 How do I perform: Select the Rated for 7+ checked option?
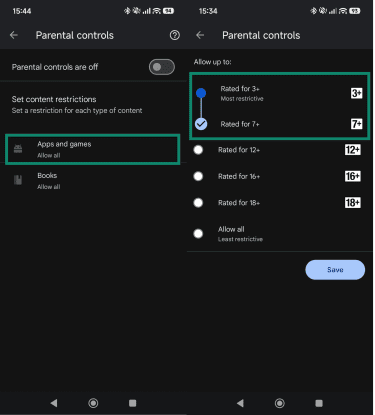[201, 124]
